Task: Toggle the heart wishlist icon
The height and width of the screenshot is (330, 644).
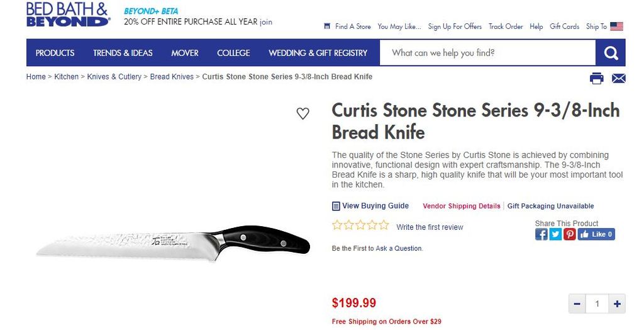Action: 303,114
